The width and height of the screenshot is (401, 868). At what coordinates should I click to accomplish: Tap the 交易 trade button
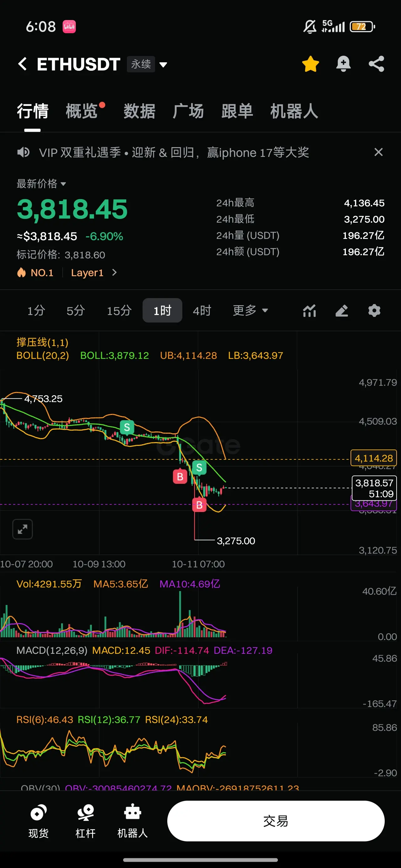point(276,821)
